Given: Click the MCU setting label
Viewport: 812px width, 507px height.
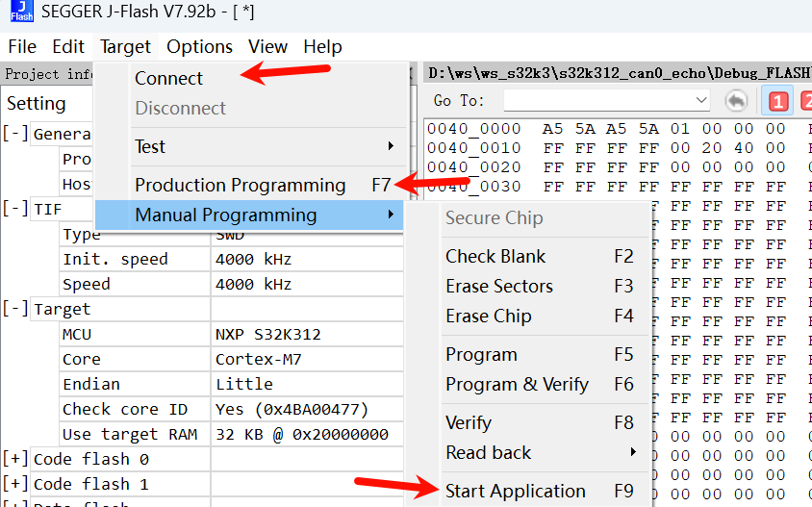Looking at the screenshot, I should pos(77,335).
